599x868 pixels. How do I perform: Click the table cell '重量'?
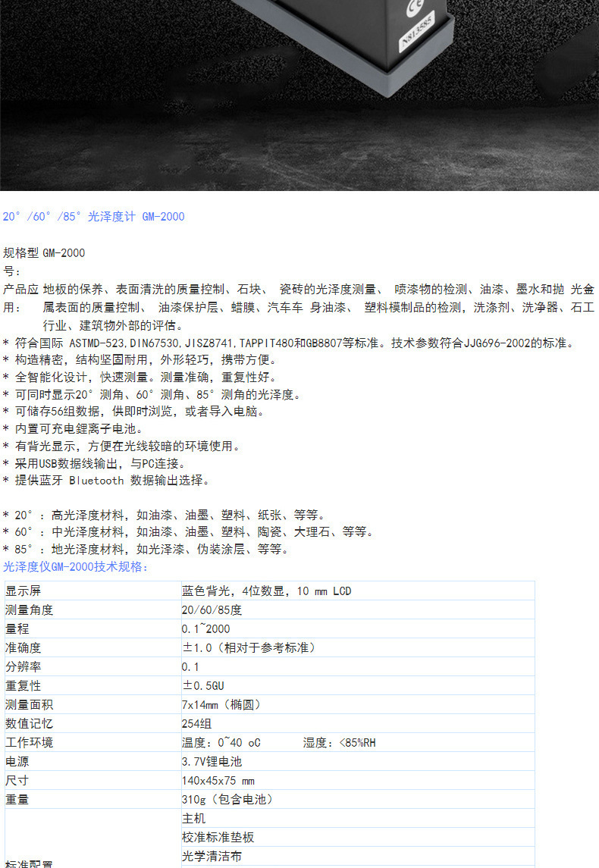point(93,799)
